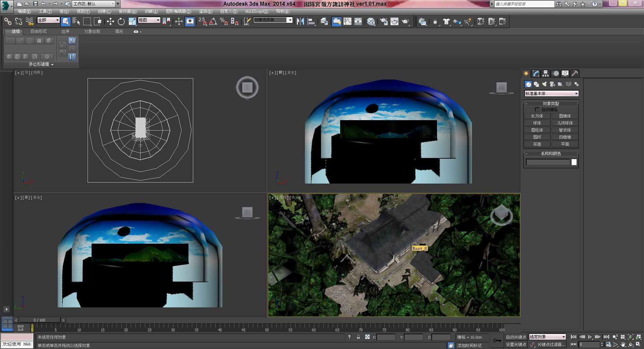
Task: Click the ViewCube in perspective viewport
Action: 501,216
